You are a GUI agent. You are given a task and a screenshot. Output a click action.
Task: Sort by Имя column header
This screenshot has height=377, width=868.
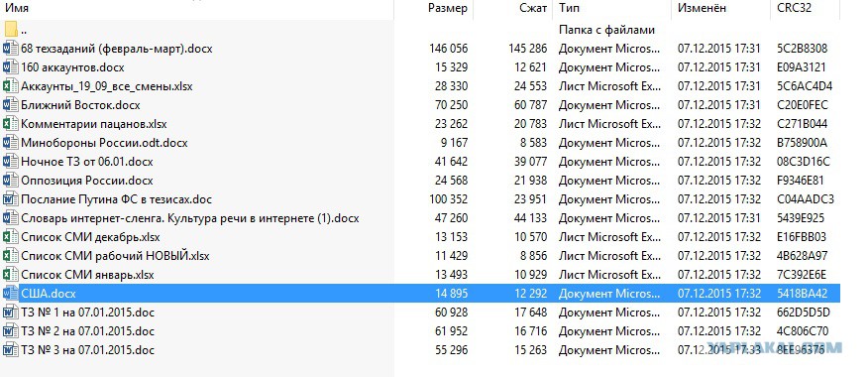[17, 8]
